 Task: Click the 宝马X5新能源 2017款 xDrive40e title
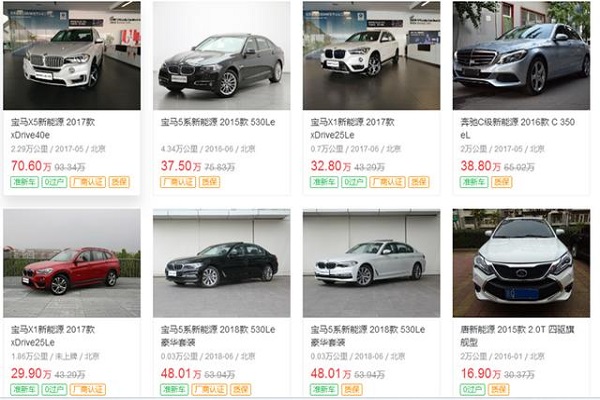click(53, 129)
